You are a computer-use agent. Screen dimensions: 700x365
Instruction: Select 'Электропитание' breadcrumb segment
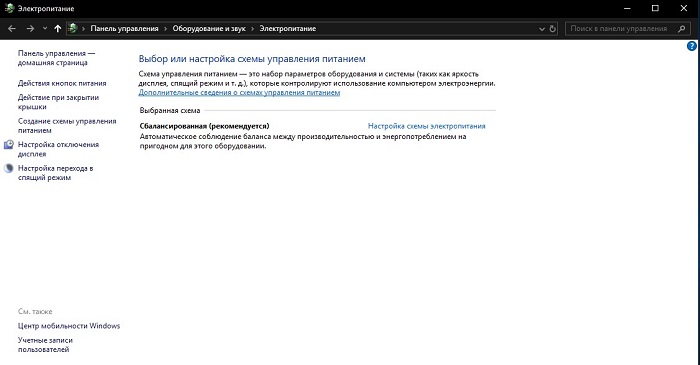pyautogui.click(x=288, y=29)
